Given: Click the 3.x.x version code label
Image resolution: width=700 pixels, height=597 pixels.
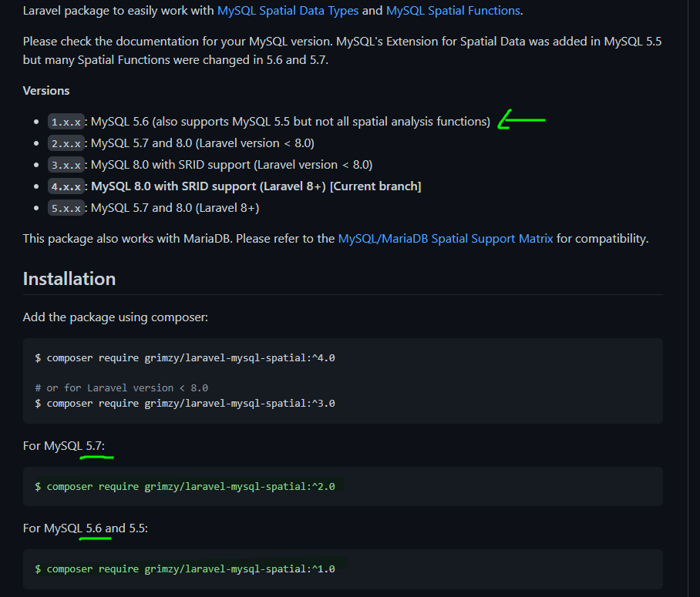Looking at the screenshot, I should tap(66, 165).
